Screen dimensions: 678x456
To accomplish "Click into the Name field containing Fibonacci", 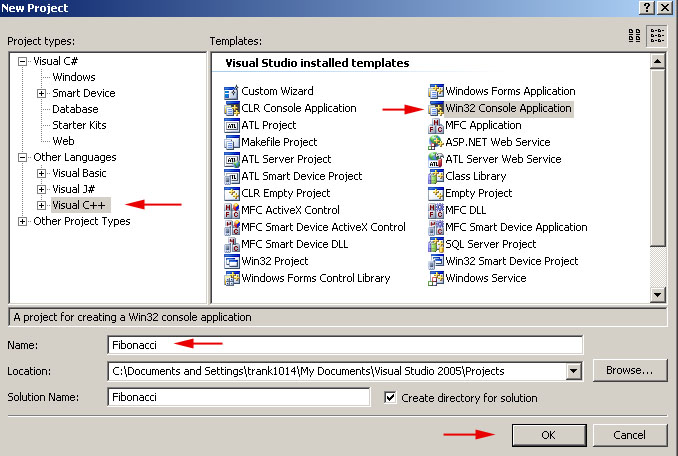I will pyautogui.click(x=345, y=345).
